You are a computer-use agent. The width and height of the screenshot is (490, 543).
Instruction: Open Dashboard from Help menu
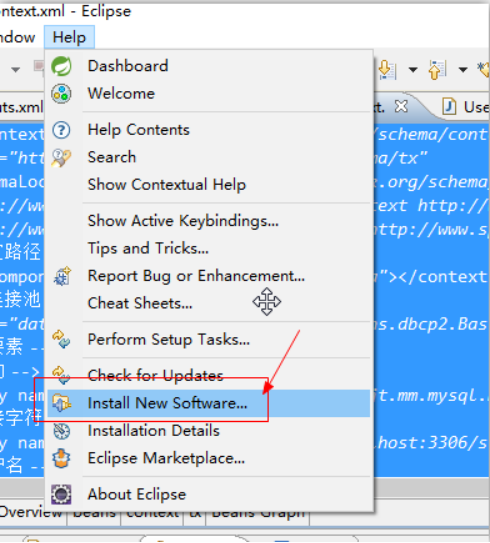click(209, 66)
